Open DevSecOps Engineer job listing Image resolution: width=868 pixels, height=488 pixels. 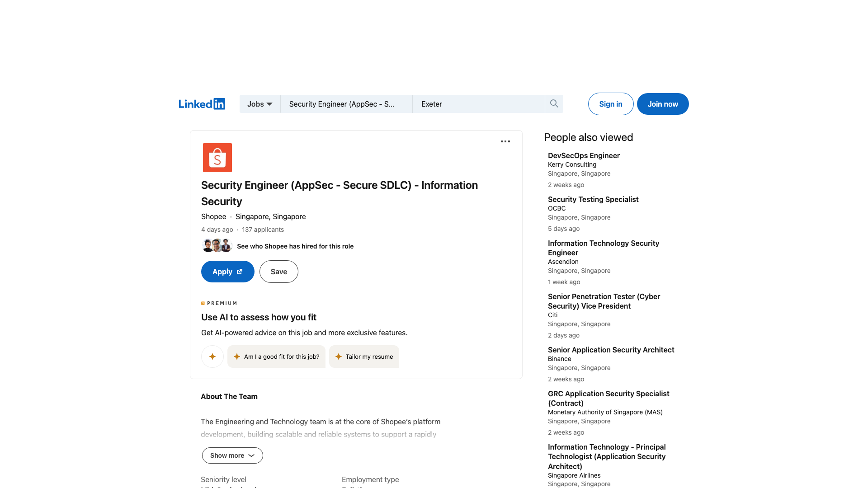click(x=584, y=155)
